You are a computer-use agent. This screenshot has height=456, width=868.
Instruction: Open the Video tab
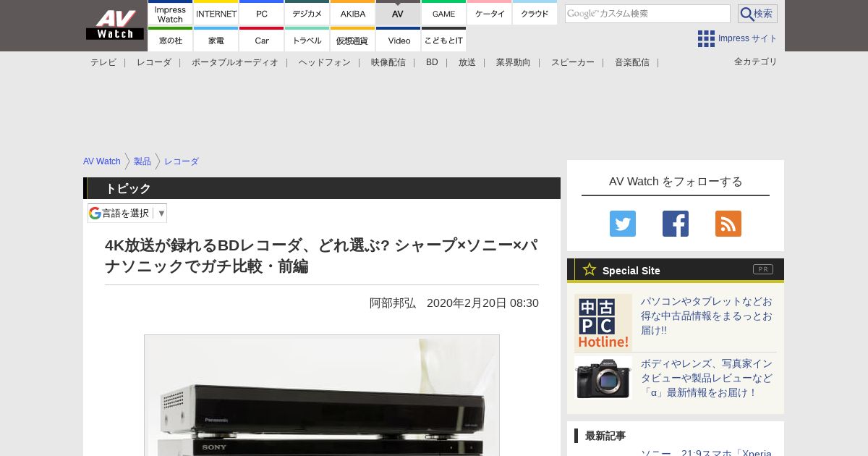point(398,40)
